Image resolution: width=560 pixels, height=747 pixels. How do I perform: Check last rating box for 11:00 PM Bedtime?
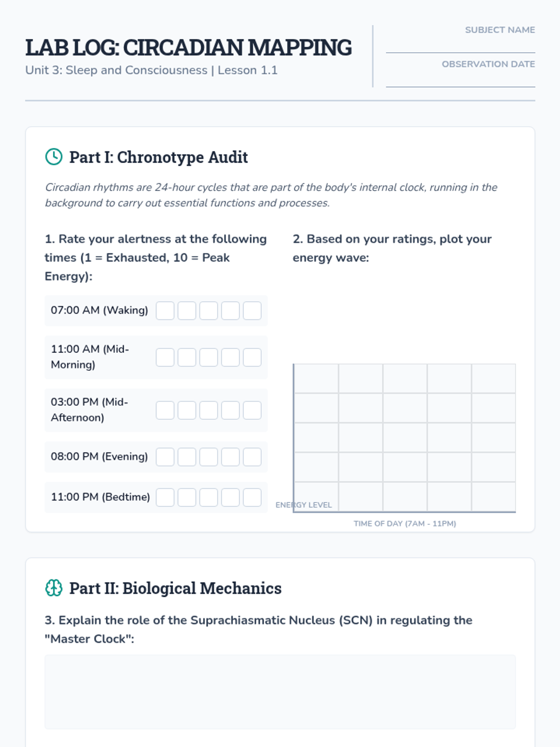252,497
